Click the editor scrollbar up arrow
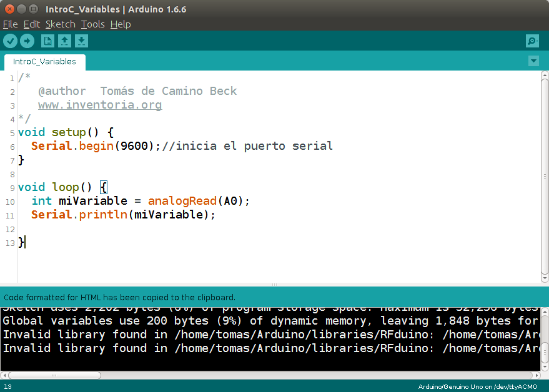This screenshot has width=549, height=392. [x=545, y=74]
